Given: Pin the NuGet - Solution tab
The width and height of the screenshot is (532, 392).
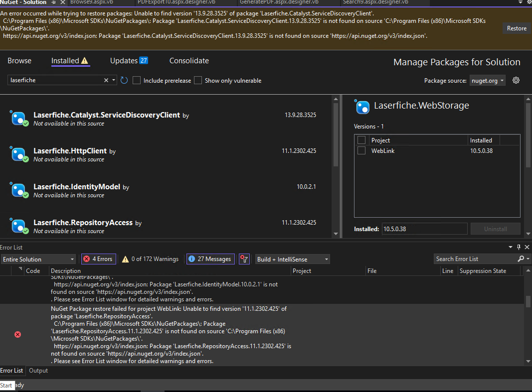Looking at the screenshot, I should [x=54, y=2].
